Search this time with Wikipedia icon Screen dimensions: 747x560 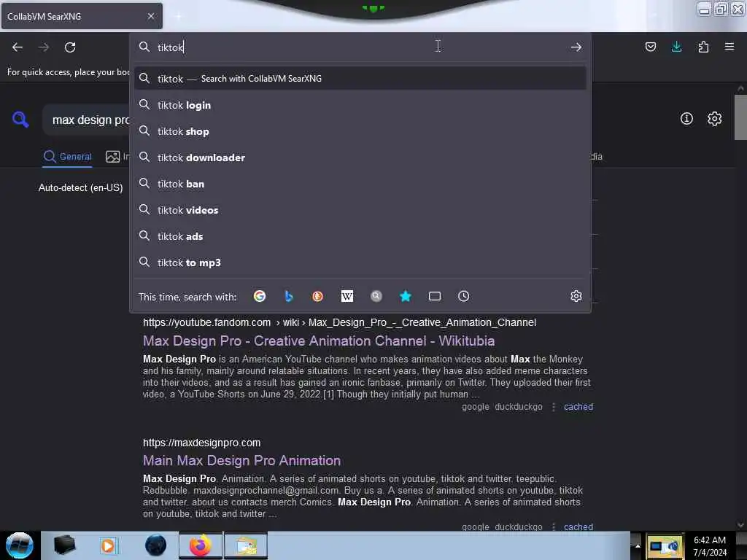[347, 296]
